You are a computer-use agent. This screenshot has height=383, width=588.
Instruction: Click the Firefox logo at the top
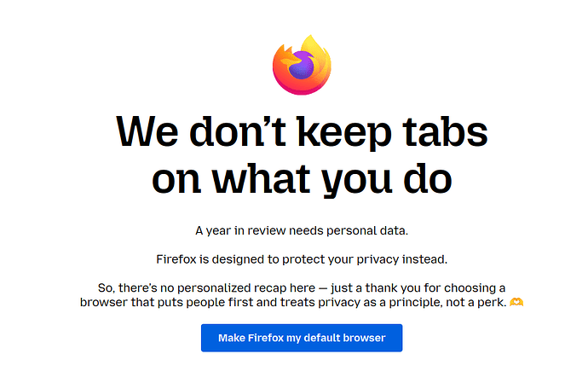coord(302,65)
